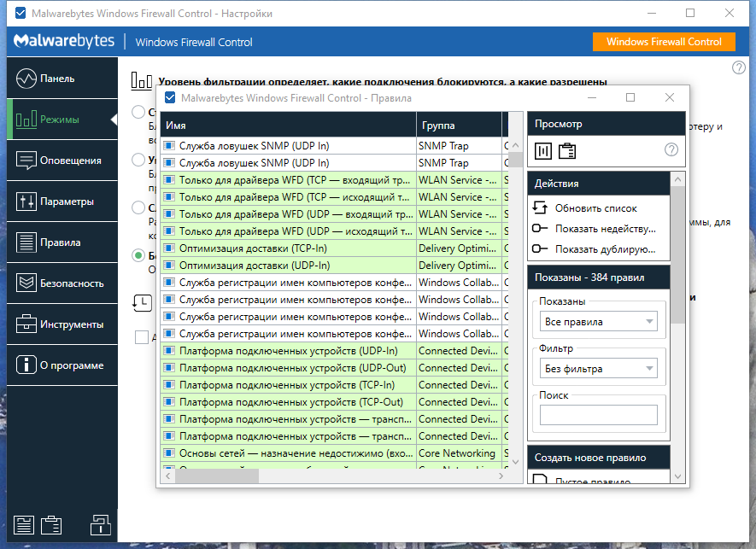
Task: Sort rules by the Группа column header
Action: coord(459,126)
